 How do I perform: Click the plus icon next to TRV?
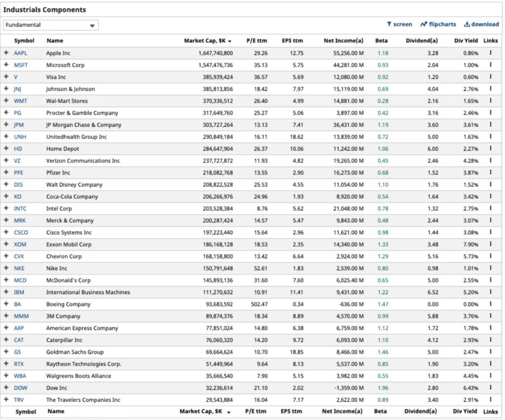pyautogui.click(x=6, y=400)
